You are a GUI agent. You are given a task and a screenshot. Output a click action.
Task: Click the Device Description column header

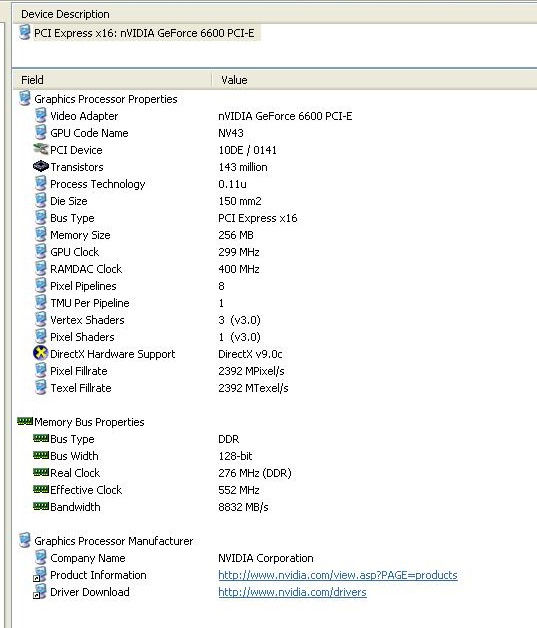point(275,14)
